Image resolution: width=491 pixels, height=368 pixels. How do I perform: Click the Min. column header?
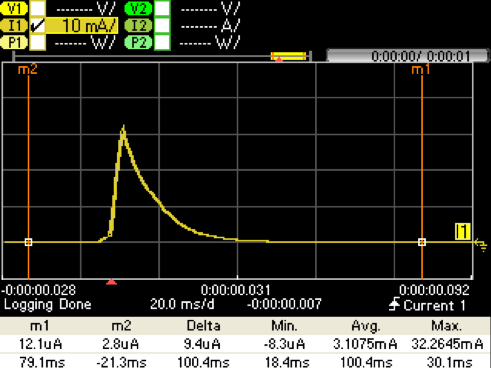[x=284, y=326]
